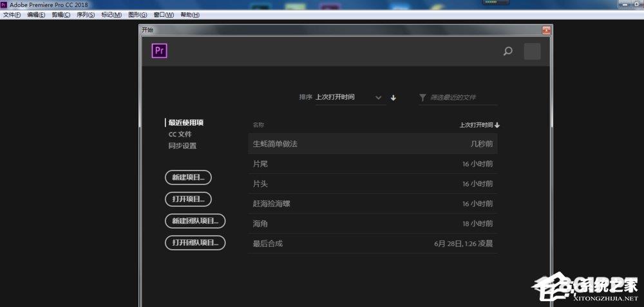This screenshot has width=644, height=307.
Task: Click the 名称 column header
Action: (258, 125)
